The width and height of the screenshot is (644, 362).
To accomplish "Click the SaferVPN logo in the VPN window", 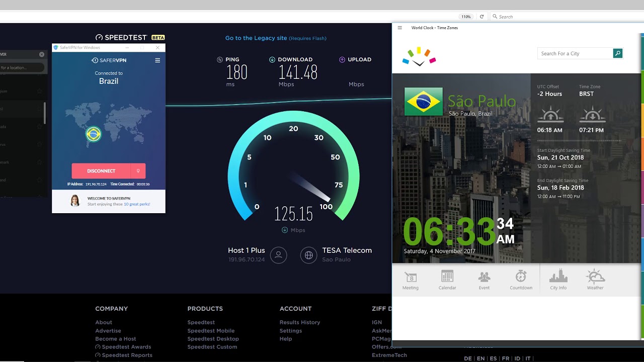I will pyautogui.click(x=109, y=60).
